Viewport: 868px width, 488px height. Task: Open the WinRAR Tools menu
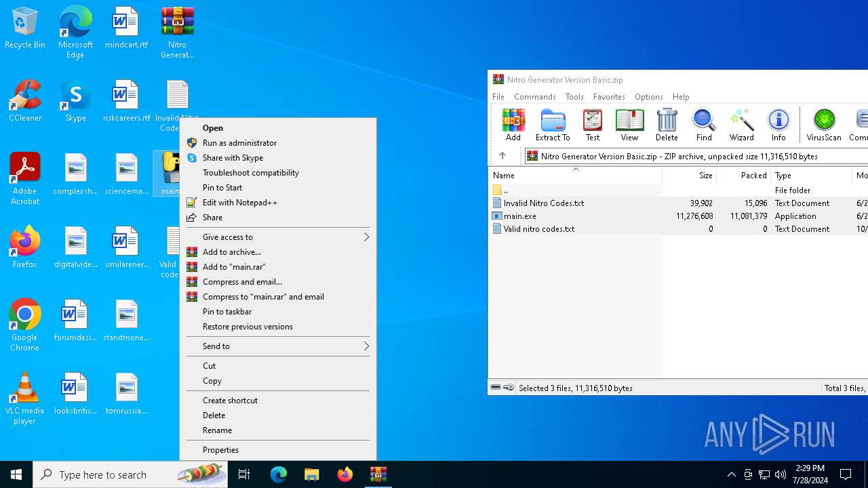[x=574, y=97]
